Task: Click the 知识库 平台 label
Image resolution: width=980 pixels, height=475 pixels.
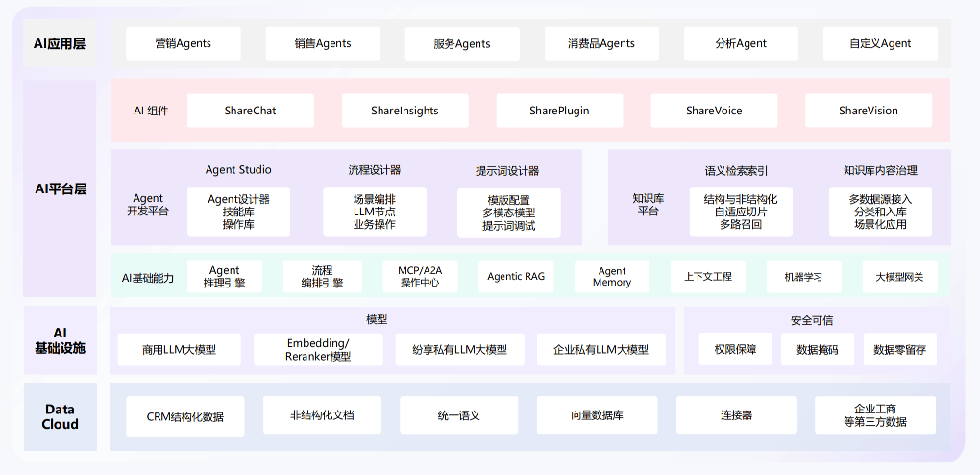Action: pyautogui.click(x=649, y=205)
